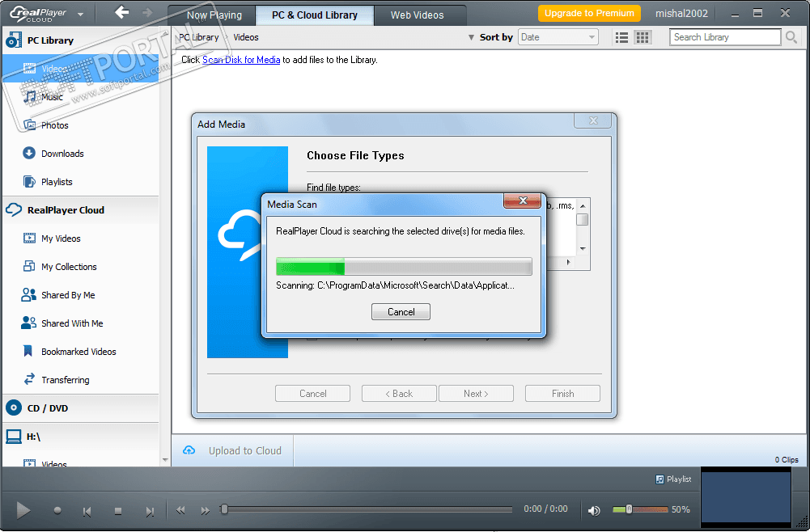Screen dimensions: 810x532
Task: Open the Sort by Date dropdown
Action: point(558,37)
